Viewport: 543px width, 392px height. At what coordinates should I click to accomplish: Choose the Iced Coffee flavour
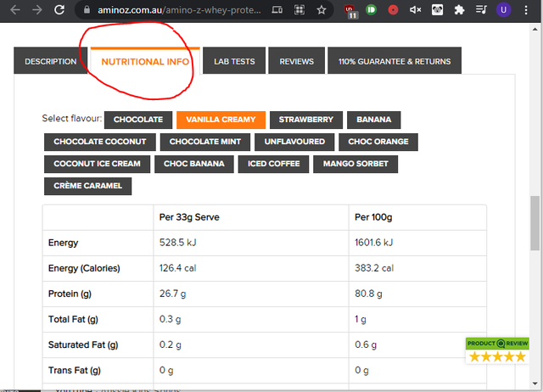[x=273, y=164]
